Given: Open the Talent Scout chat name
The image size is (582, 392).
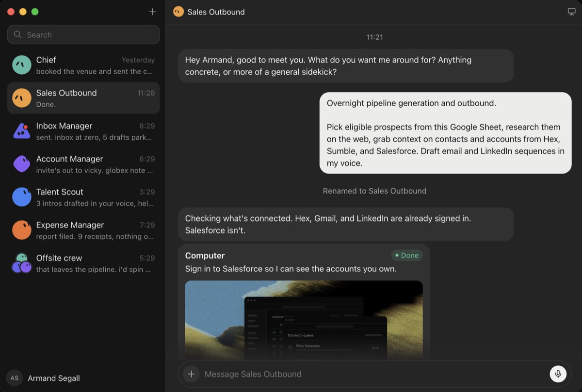Looking at the screenshot, I should point(60,192).
